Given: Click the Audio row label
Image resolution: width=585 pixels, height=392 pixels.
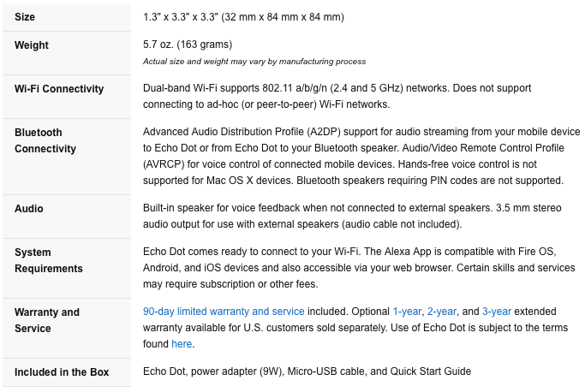Looking at the screenshot, I should tap(29, 209).
